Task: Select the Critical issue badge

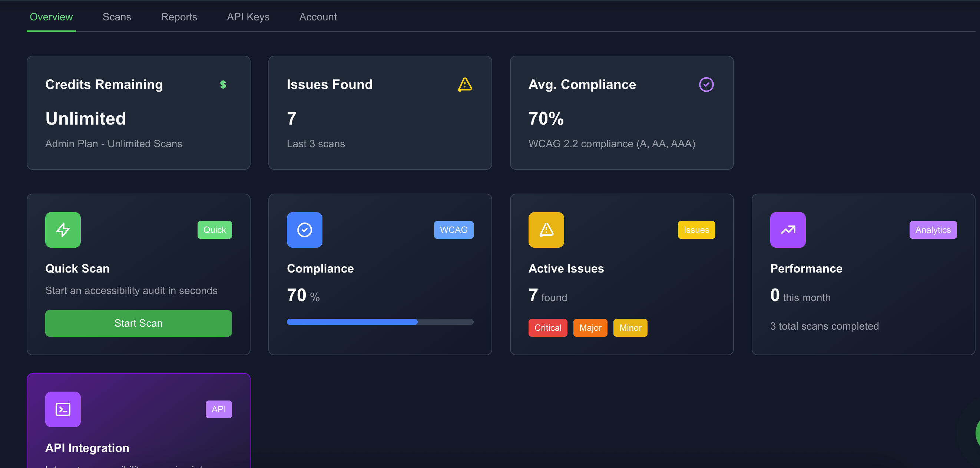Action: point(547,327)
